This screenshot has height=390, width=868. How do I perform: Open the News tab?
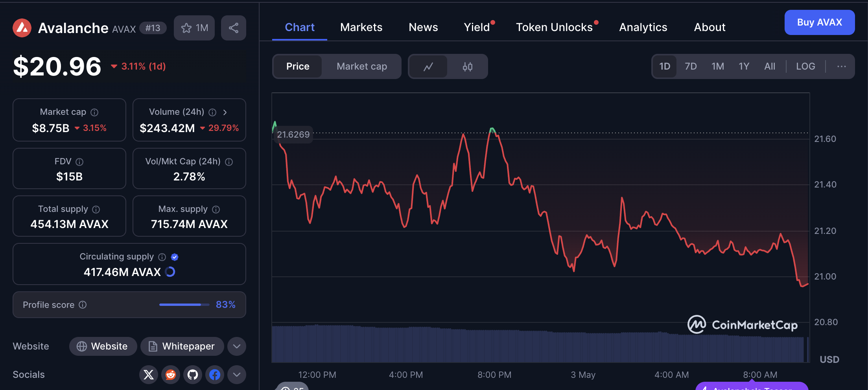tap(423, 27)
